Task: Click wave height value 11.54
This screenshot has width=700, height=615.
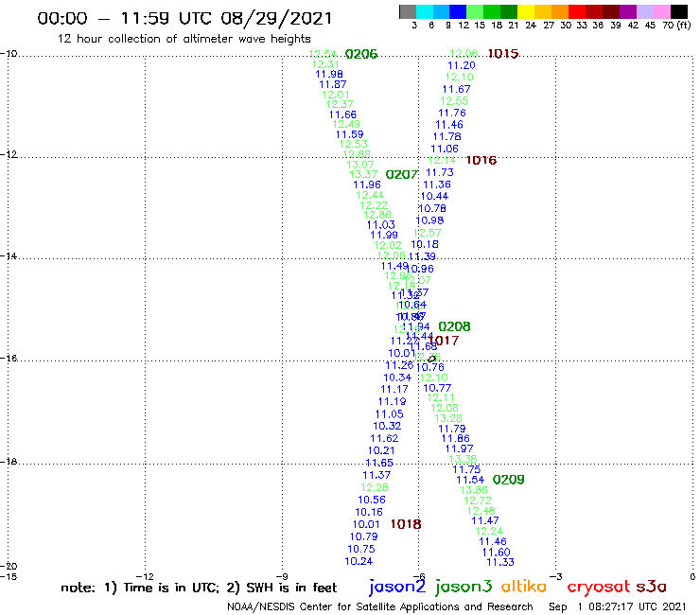Action: 470,480
